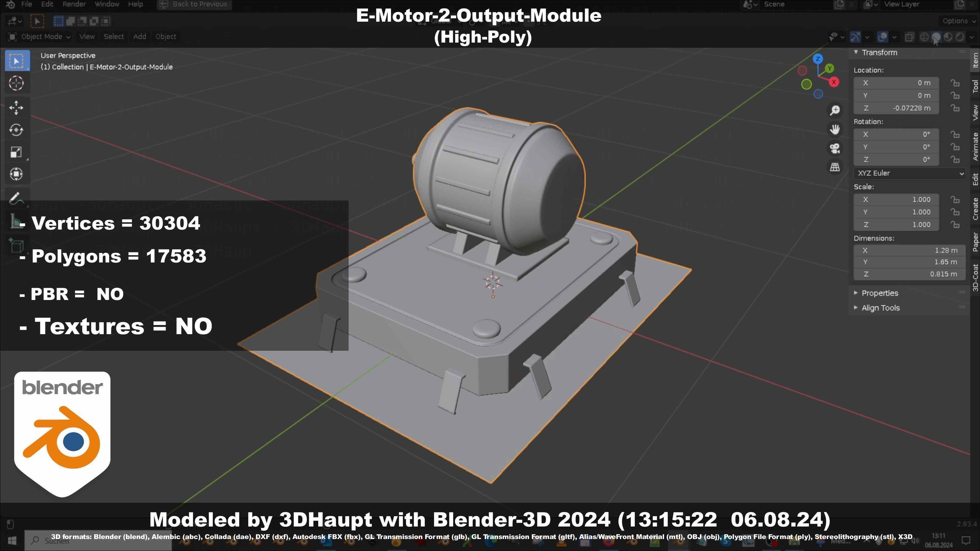Click the Scale X value field
Image resolution: width=980 pixels, height=551 pixels.
click(x=896, y=200)
